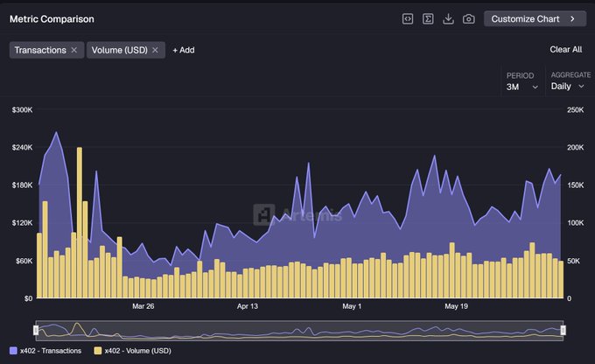The image size is (595, 364).
Task: Open Customize Chart panel
Action: click(535, 18)
